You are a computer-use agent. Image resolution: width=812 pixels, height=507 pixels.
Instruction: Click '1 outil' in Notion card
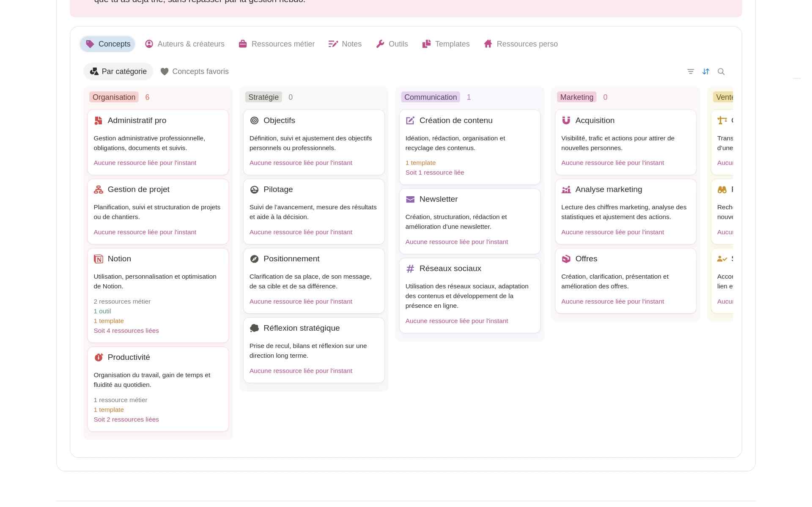click(102, 311)
